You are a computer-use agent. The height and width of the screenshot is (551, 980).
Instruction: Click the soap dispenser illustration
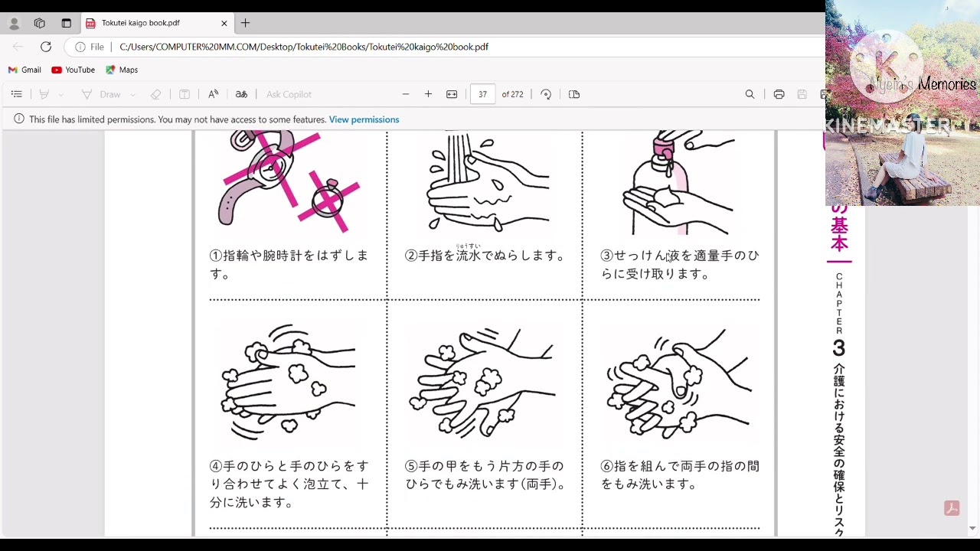[678, 182]
